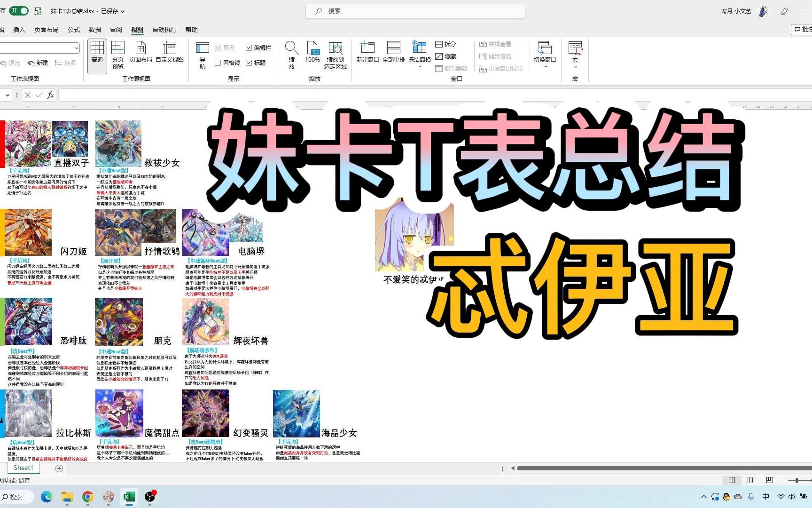Click the 批注 comments button

click(x=803, y=29)
